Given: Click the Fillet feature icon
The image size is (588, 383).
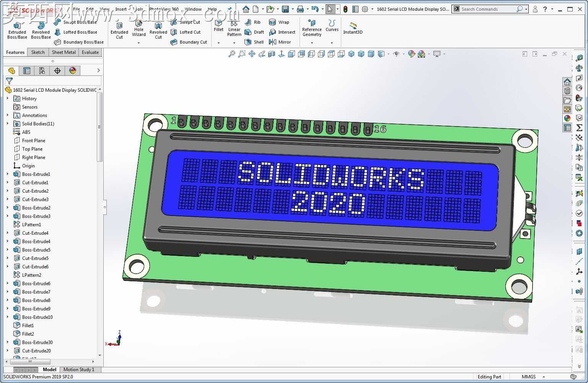Looking at the screenshot, I should click(218, 26).
